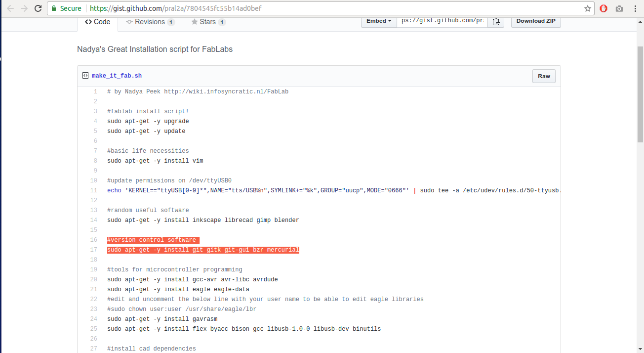The height and width of the screenshot is (353, 644).
Task: Open the Stars tab
Action: click(x=208, y=22)
